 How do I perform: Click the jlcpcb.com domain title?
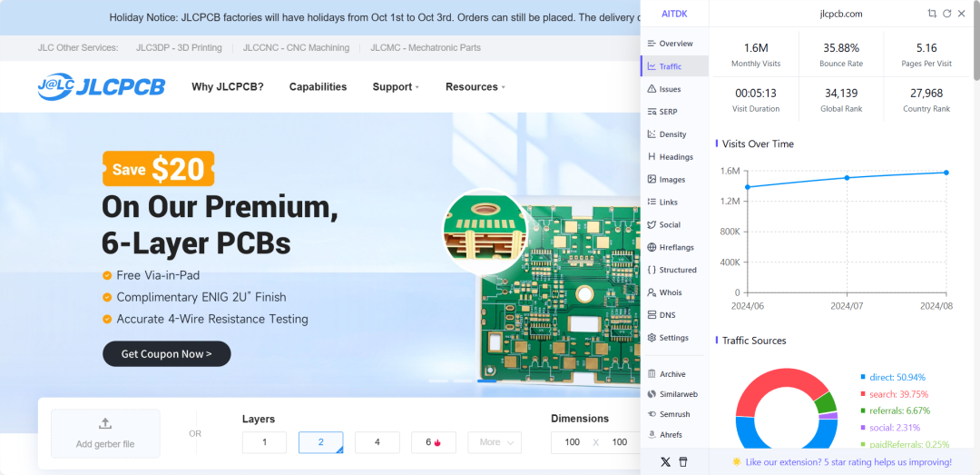click(x=840, y=13)
